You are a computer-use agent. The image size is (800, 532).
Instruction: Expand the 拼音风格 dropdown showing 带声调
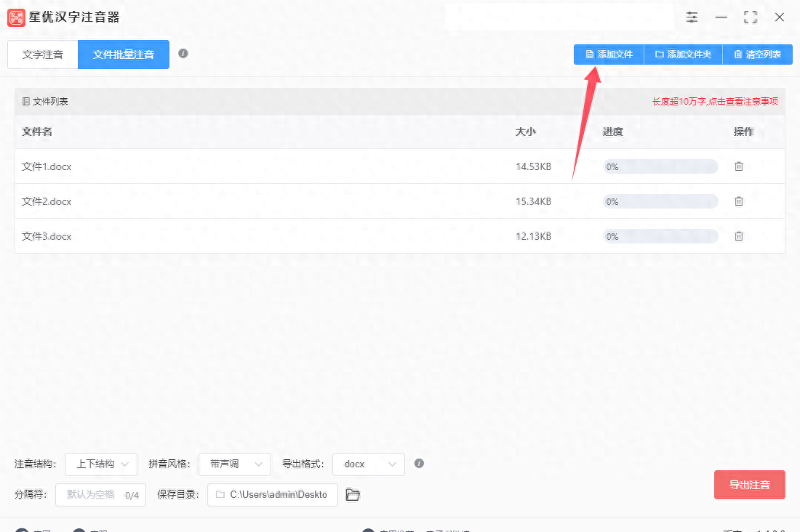(x=234, y=464)
